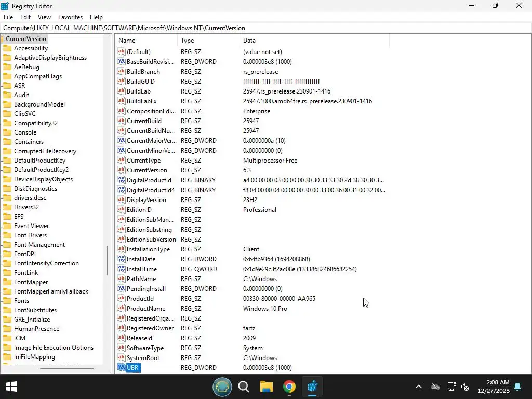The width and height of the screenshot is (532, 399).
Task: Click Registry Editor taskbar icon
Action: pos(312,387)
